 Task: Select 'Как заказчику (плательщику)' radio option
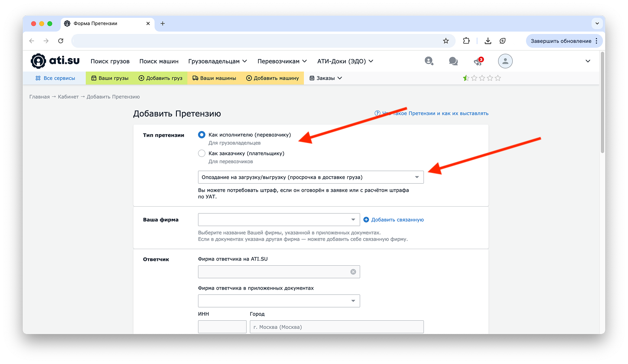(x=202, y=153)
